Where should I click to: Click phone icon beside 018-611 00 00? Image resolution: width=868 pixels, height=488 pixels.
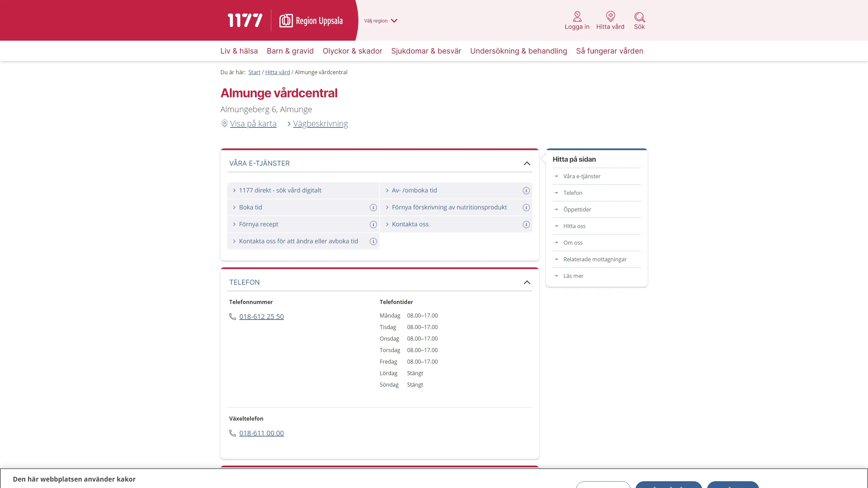pyautogui.click(x=233, y=433)
